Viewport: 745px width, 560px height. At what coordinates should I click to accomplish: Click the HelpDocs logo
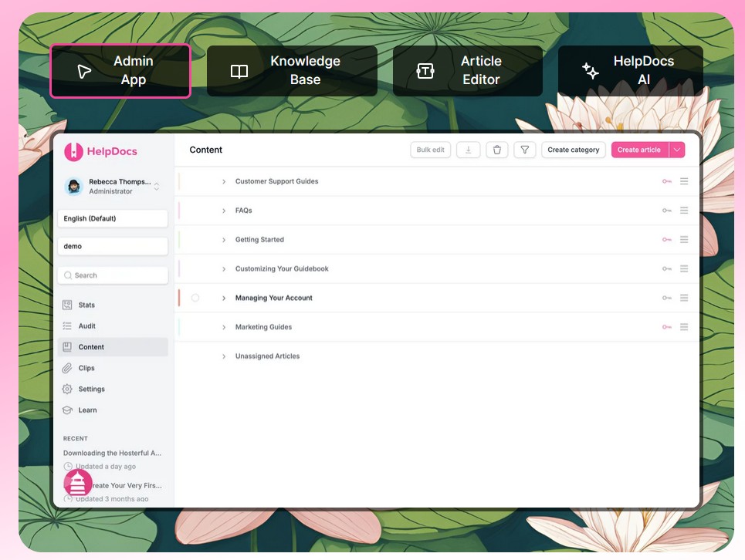click(100, 151)
